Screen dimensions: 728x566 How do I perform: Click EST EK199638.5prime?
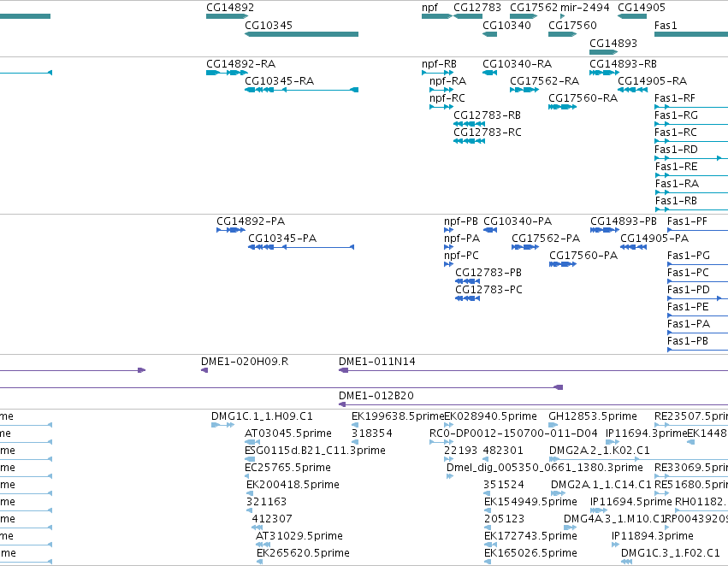(398, 416)
